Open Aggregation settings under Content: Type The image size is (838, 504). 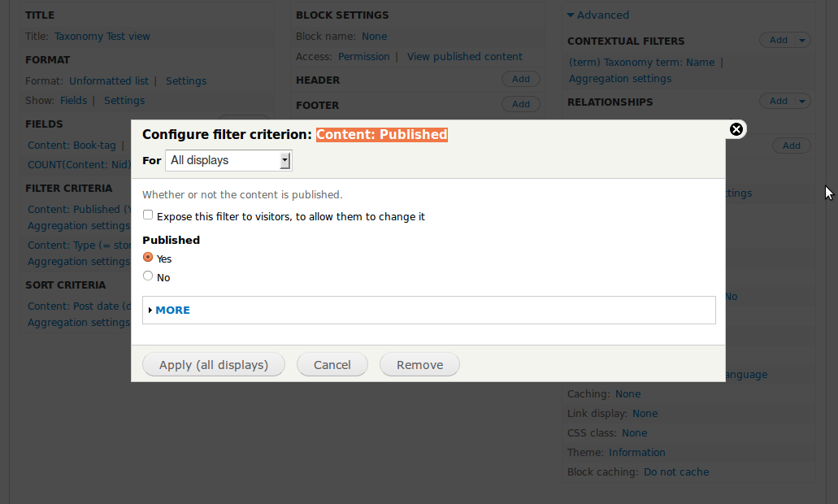click(79, 262)
